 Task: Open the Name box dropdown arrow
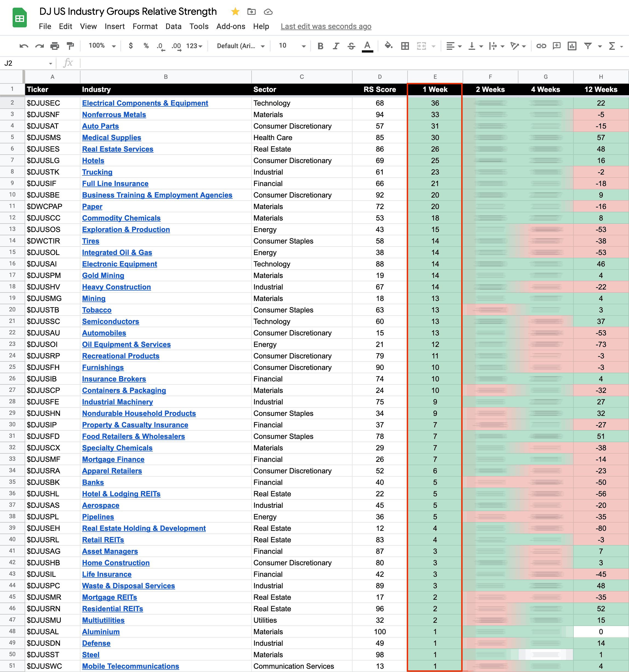[50, 63]
